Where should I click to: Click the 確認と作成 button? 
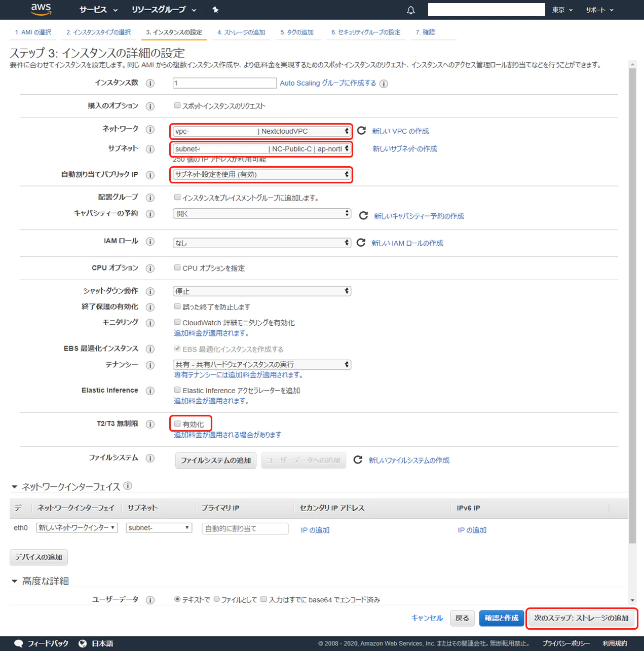(x=502, y=618)
